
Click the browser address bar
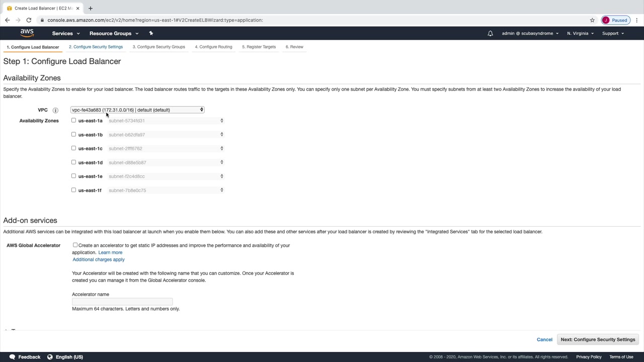coord(312,20)
